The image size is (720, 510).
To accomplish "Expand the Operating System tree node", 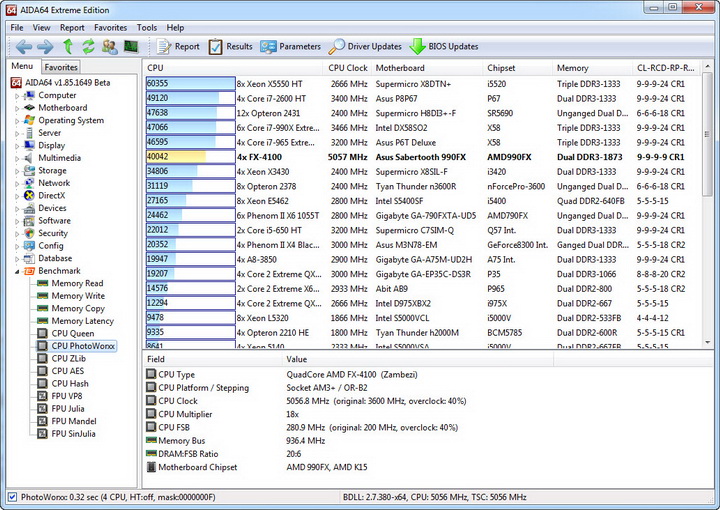I will coord(17,121).
